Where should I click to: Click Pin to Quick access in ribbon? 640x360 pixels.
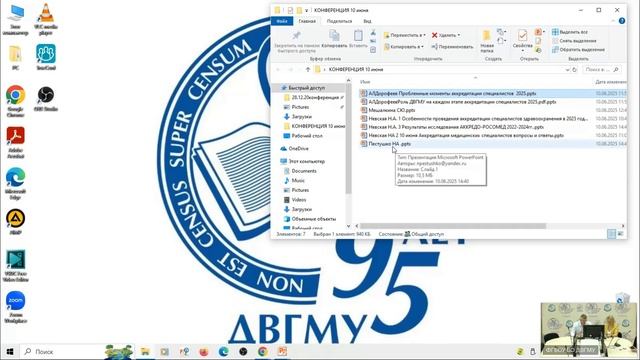coord(296,42)
